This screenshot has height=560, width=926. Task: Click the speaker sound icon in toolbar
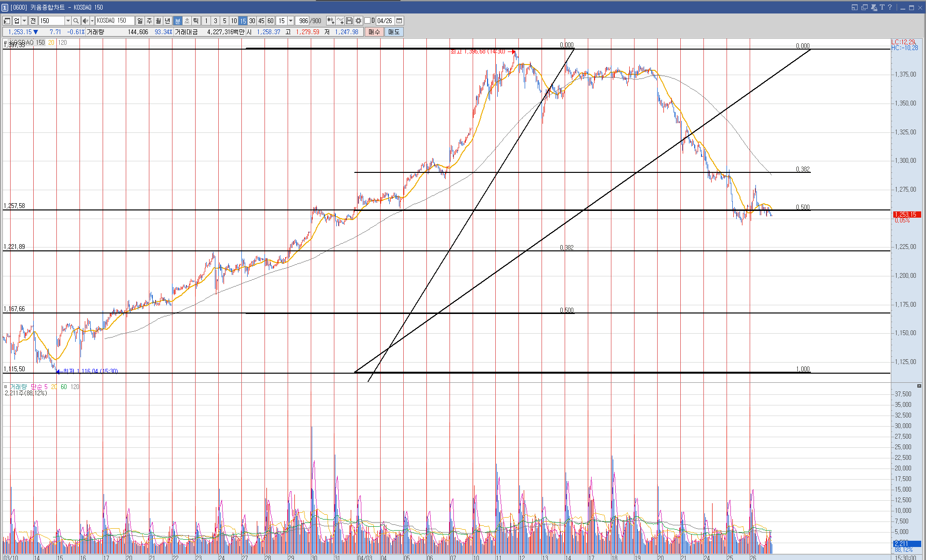tap(85, 21)
